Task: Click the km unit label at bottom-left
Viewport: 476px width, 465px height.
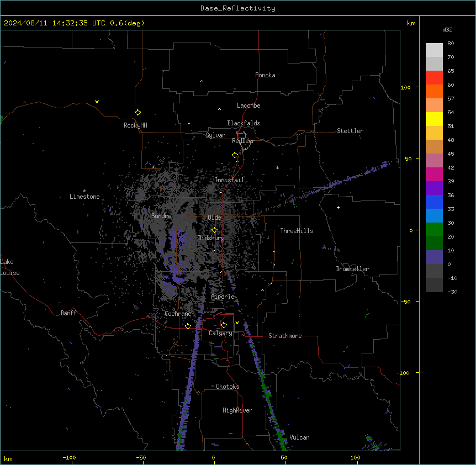Action: [8, 458]
